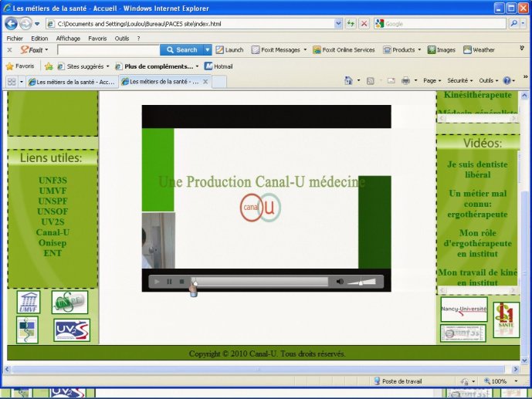Viewport: 532px width, 399px height.
Task: Click the L1 Santé logo
Action: (x=507, y=320)
